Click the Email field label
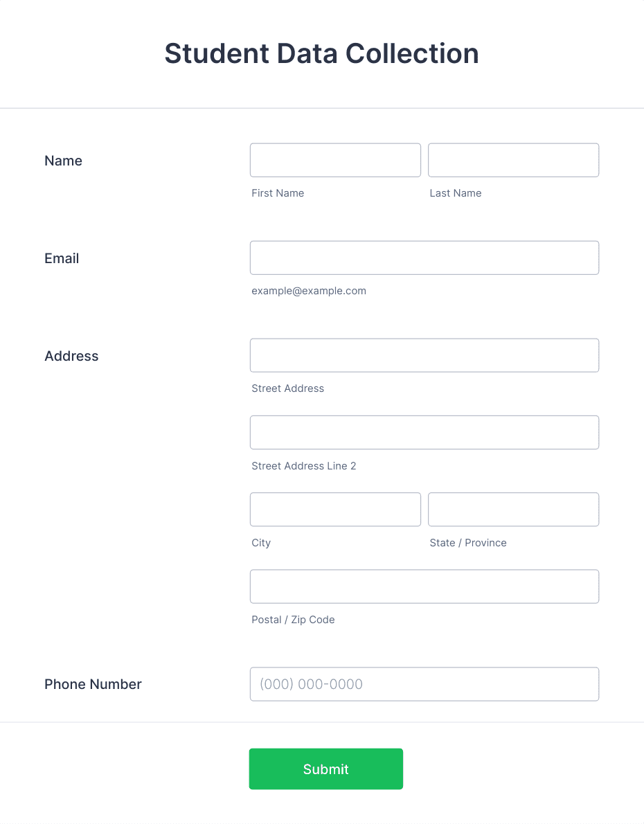The width and height of the screenshot is (644, 824). 62,258
